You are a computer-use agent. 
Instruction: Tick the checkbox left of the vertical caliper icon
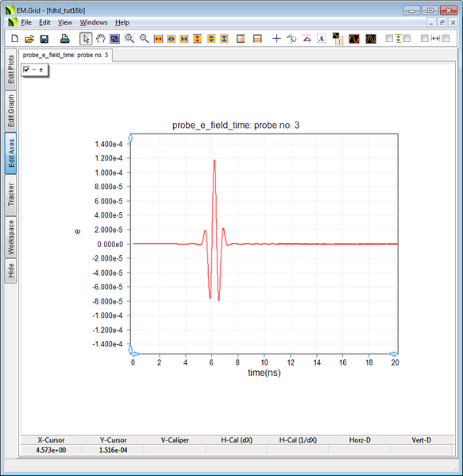pos(389,38)
